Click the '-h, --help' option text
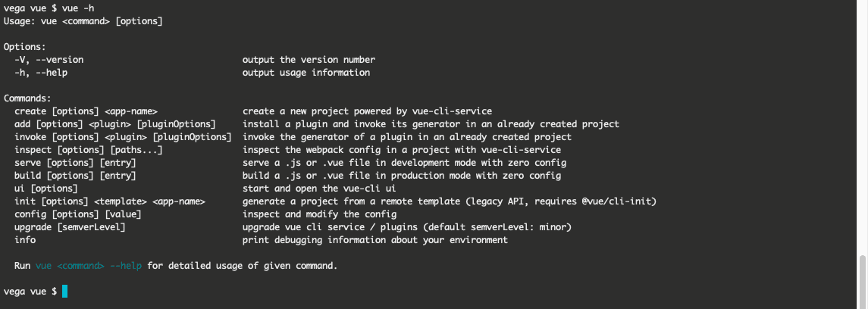The width and height of the screenshot is (868, 309). click(x=42, y=73)
